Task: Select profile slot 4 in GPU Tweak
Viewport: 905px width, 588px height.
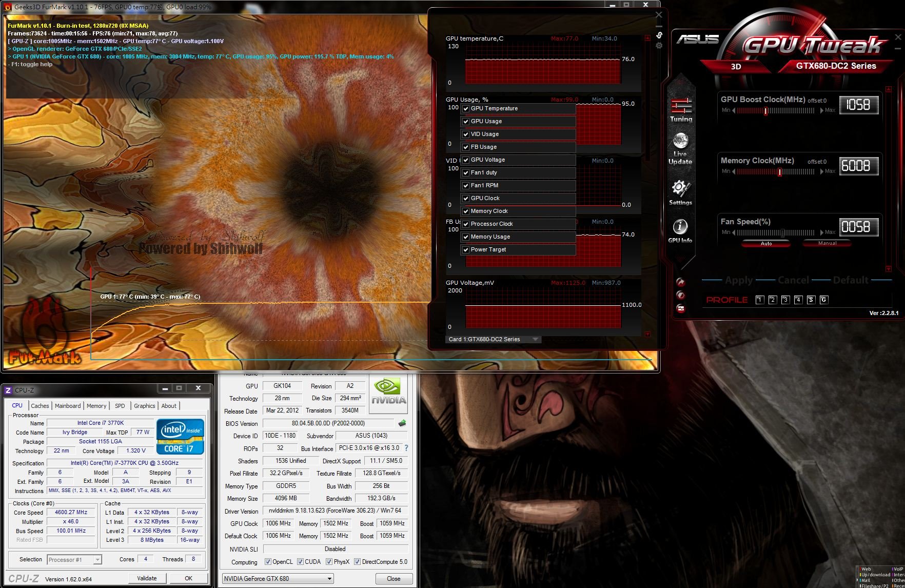Action: (798, 300)
